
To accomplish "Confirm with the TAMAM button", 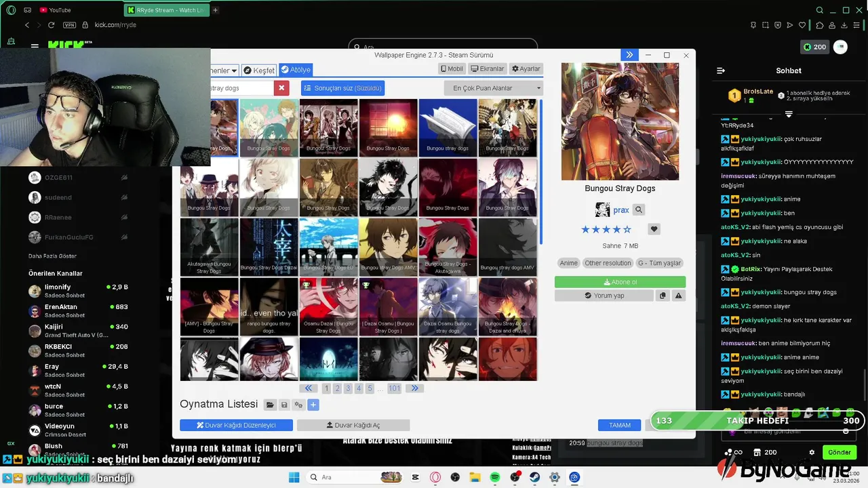I will tap(619, 425).
